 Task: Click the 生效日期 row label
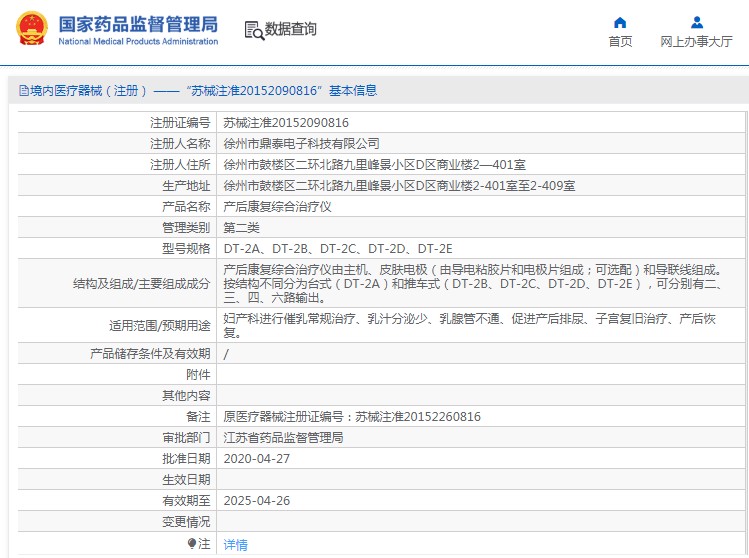[x=186, y=480]
